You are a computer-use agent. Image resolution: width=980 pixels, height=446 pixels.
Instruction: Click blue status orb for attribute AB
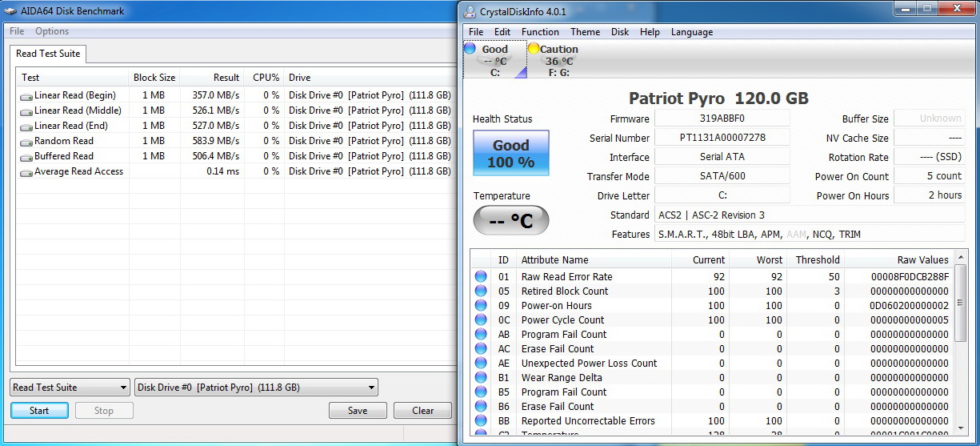(481, 335)
